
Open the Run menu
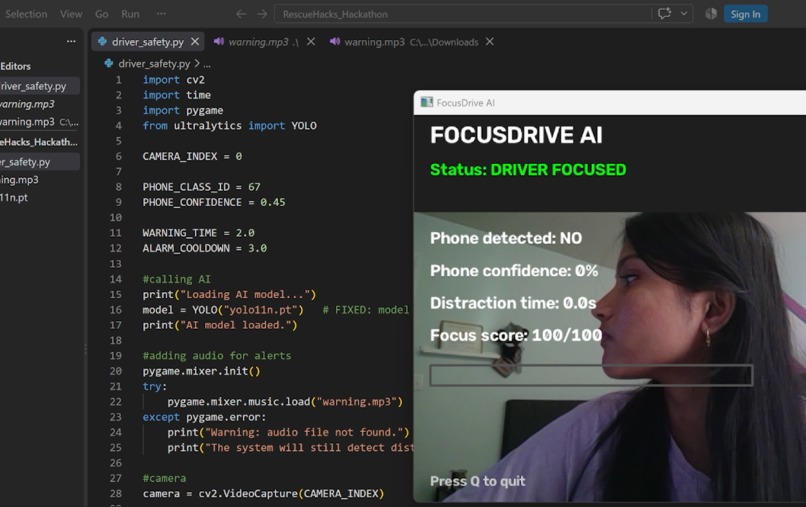[x=131, y=14]
